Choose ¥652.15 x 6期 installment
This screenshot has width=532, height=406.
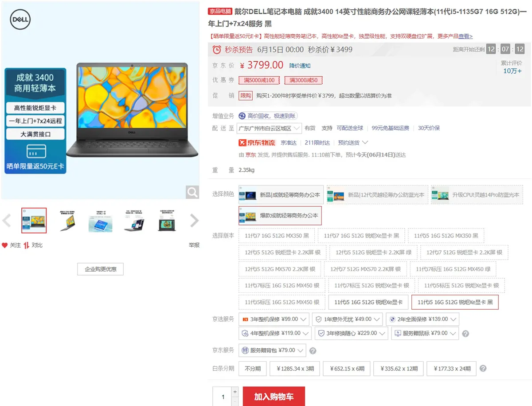tap(347, 368)
